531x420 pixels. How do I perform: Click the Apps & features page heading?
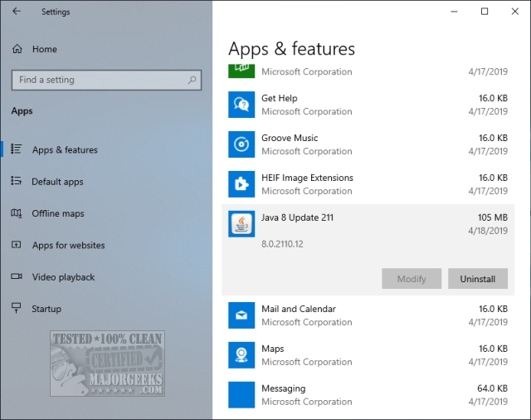point(291,49)
